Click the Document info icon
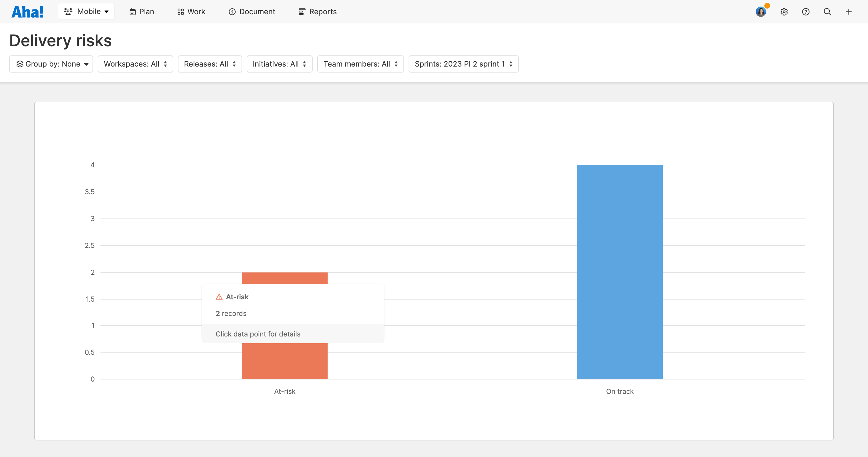The width and height of the screenshot is (868, 457). tap(232, 11)
